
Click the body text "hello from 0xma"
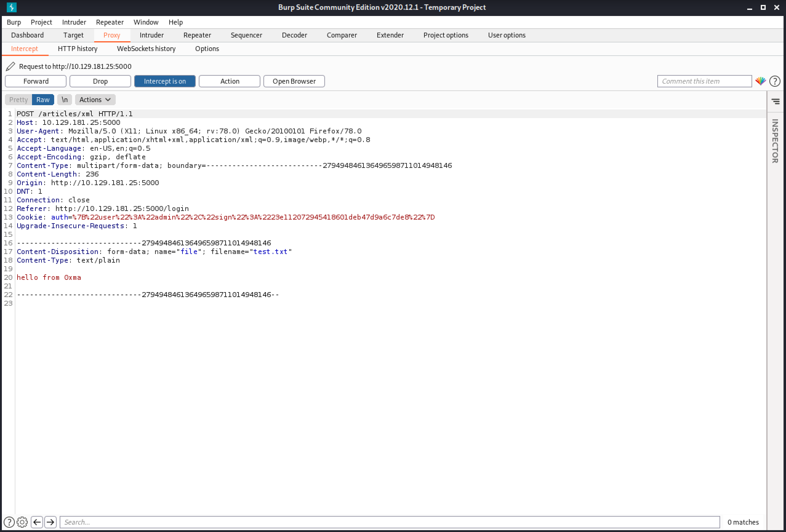click(x=49, y=277)
